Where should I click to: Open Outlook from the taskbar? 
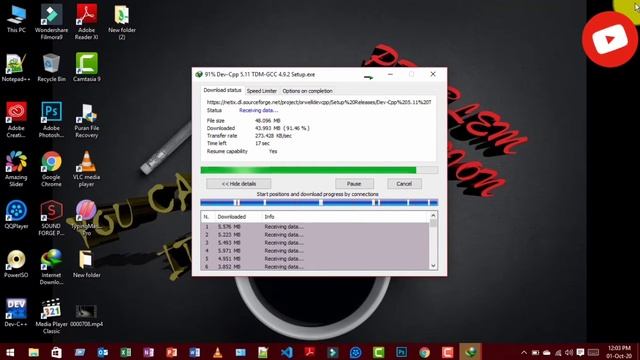(x=102, y=352)
